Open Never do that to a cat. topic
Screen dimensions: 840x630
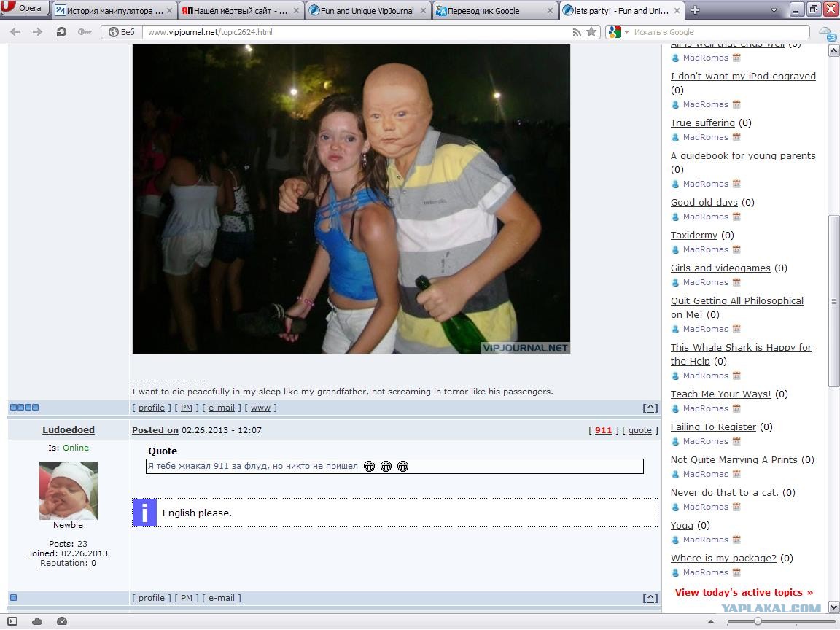724,491
